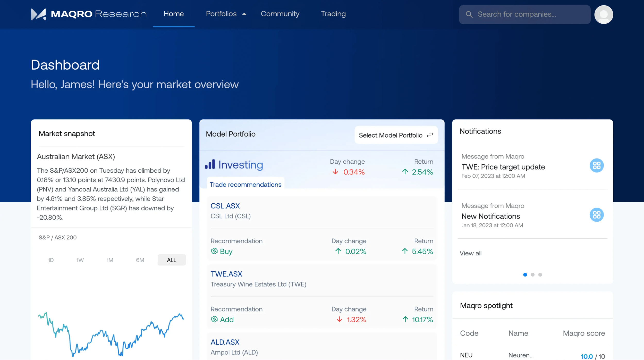Click the Code column header

tap(469, 333)
